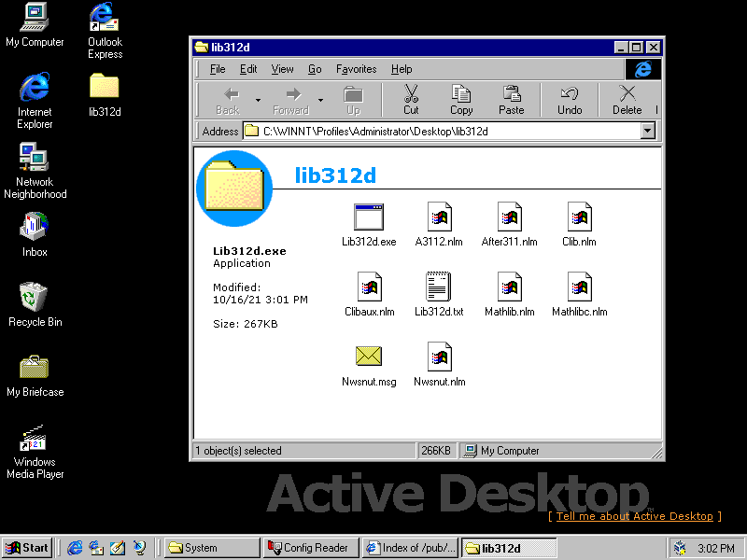Open the Help menu
This screenshot has width=747, height=560.
pyautogui.click(x=402, y=69)
